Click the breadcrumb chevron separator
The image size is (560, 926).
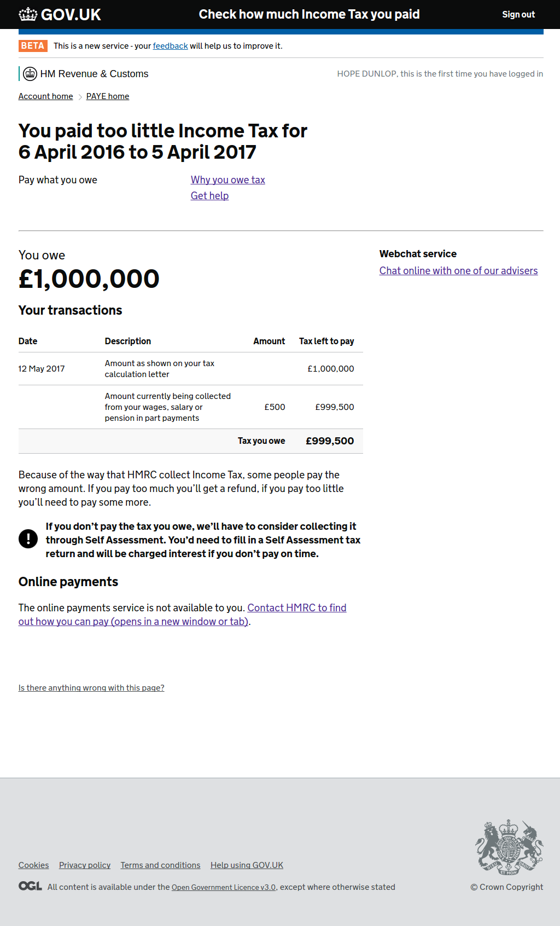click(80, 97)
